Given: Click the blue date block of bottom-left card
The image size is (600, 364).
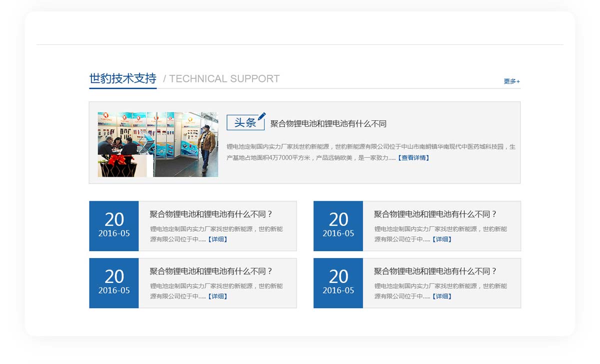Looking at the screenshot, I should 114,283.
